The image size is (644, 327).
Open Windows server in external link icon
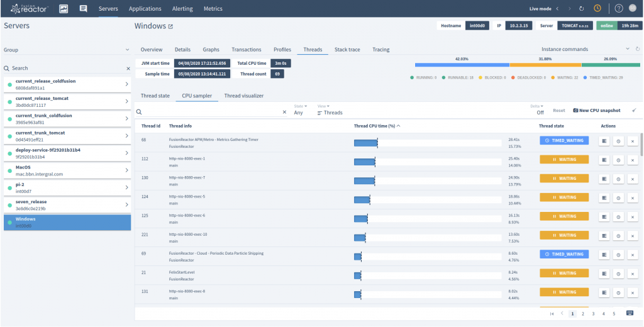[x=171, y=26]
